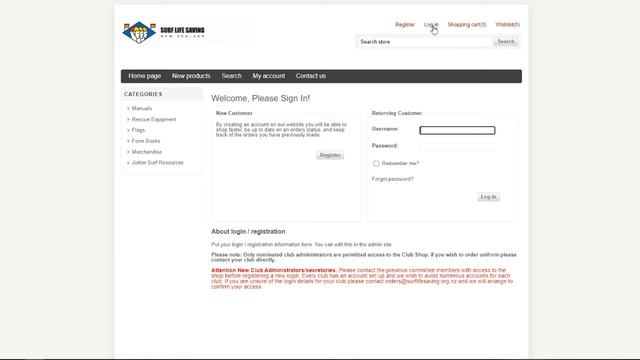640x360 pixels.
Task: Select the Merchandise category
Action: (147, 152)
